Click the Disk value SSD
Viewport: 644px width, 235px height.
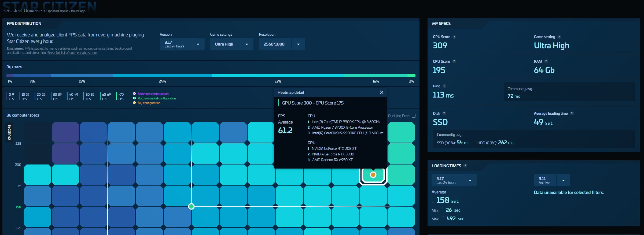440,122
